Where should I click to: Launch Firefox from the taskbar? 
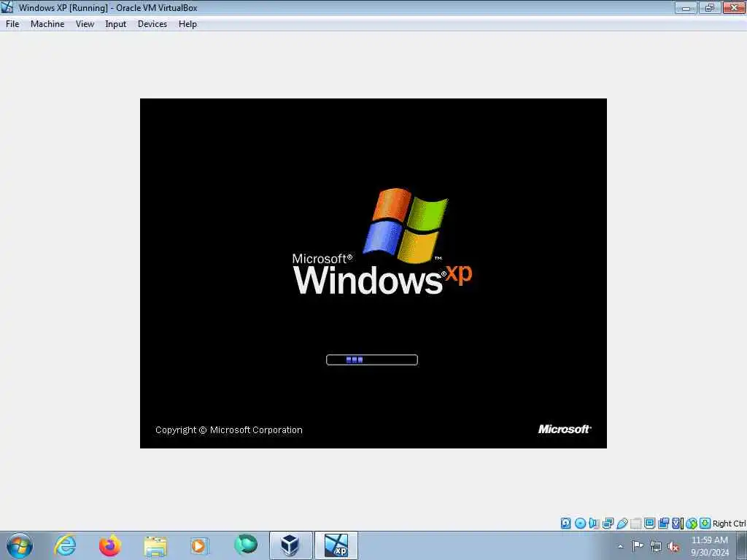tap(109, 545)
